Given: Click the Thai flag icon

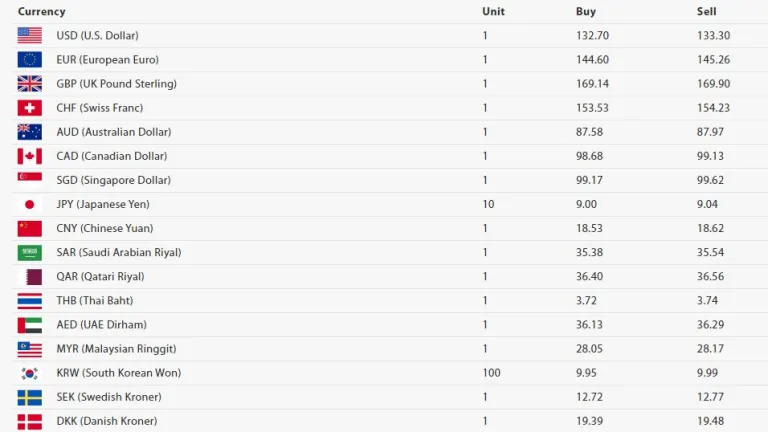Looking at the screenshot, I should coord(29,300).
